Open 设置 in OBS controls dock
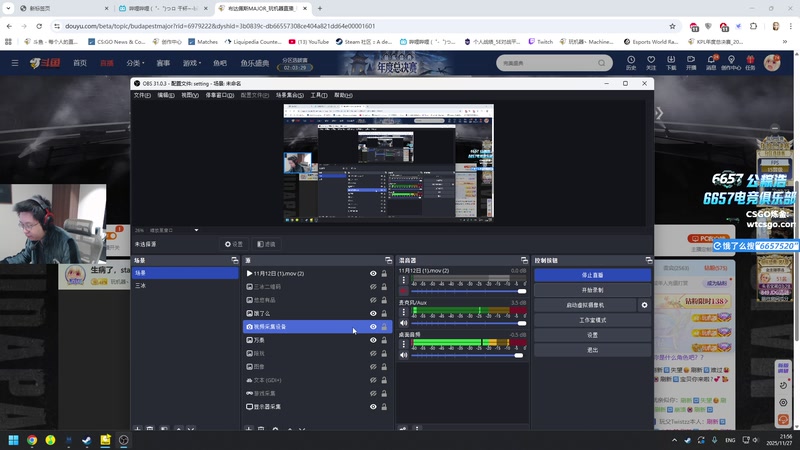800x450 pixels. tap(592, 335)
